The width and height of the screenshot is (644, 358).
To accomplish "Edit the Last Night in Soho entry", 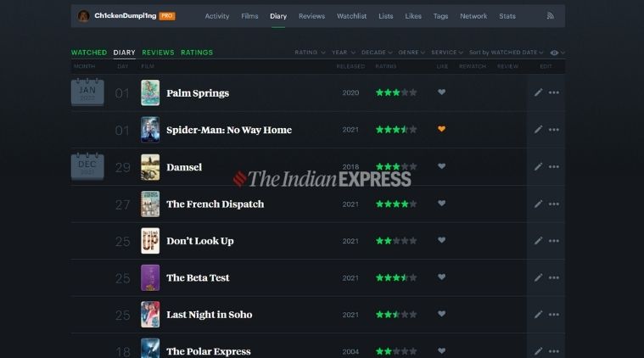I will tap(538, 315).
